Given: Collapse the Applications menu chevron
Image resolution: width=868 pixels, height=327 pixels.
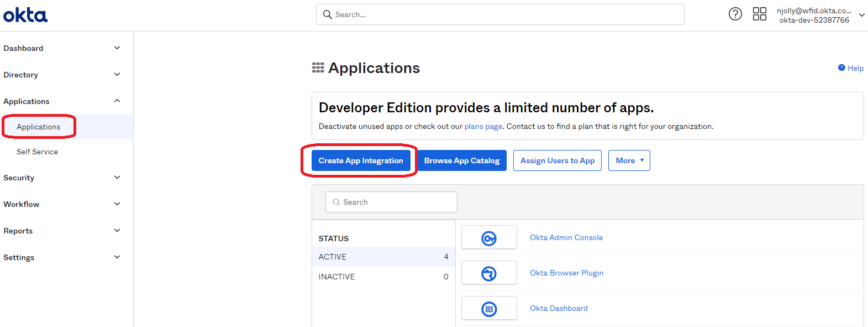Looking at the screenshot, I should tap(117, 101).
